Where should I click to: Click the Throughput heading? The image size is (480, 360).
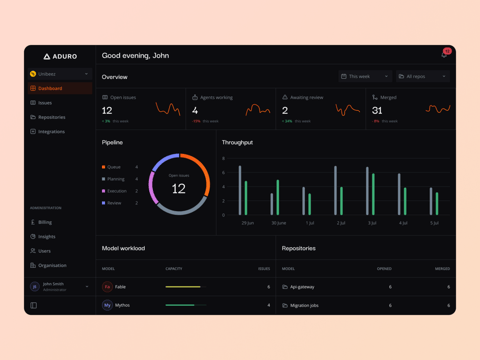point(237,143)
